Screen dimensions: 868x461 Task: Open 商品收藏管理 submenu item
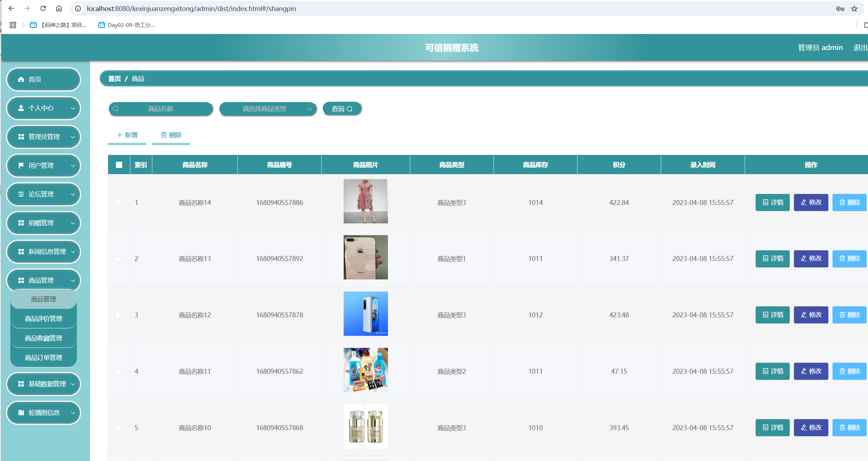pos(44,338)
